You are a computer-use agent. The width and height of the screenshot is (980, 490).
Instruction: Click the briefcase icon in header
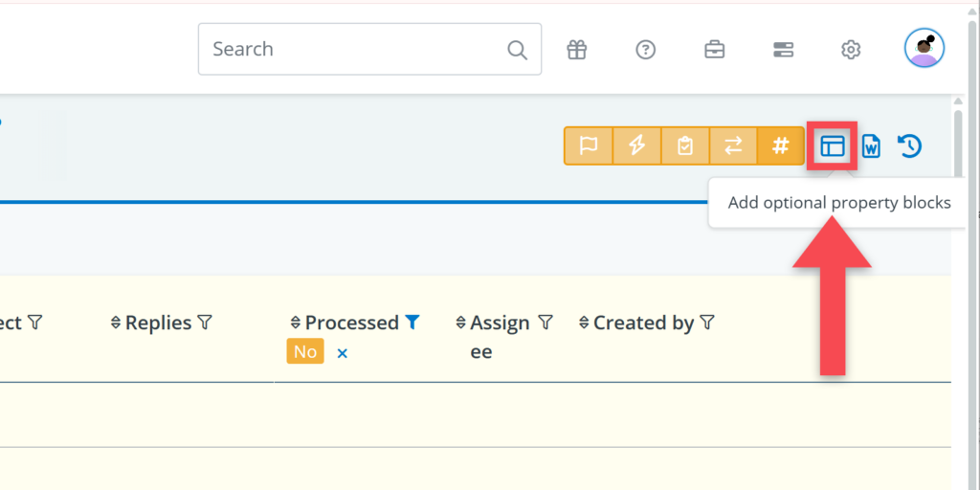coord(715,50)
